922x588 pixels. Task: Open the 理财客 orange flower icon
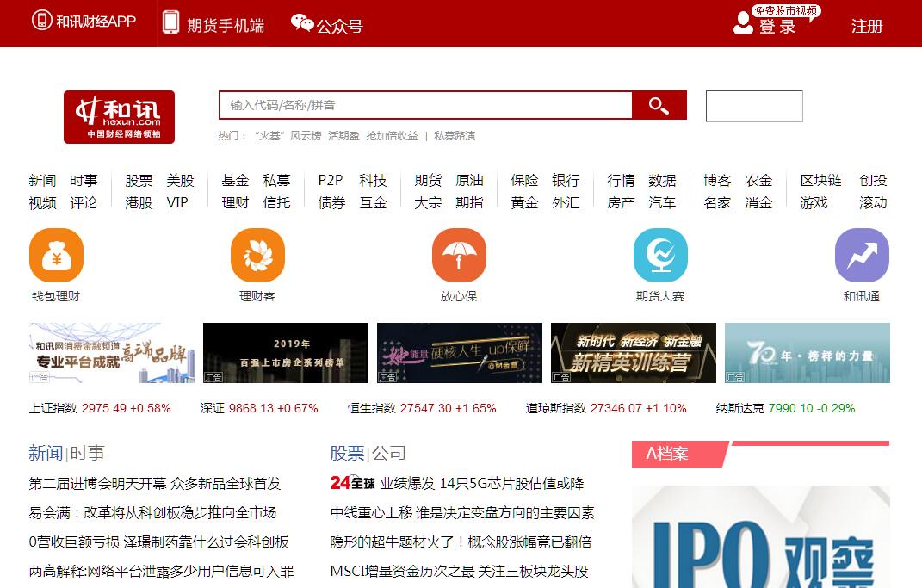(x=257, y=256)
